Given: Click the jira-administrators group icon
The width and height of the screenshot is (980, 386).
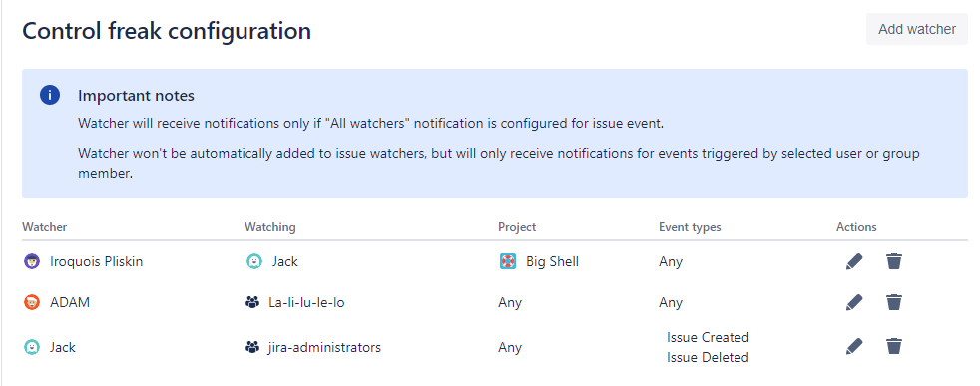Looking at the screenshot, I should click(x=252, y=347).
